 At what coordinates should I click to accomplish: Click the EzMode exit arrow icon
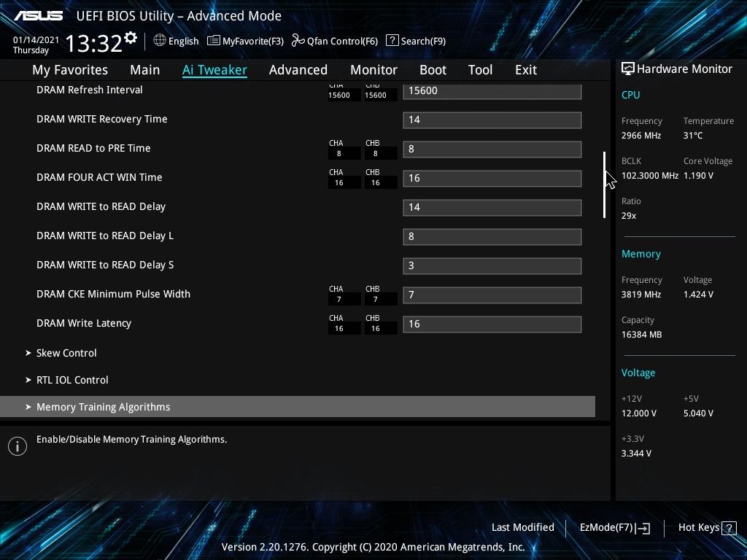643,528
